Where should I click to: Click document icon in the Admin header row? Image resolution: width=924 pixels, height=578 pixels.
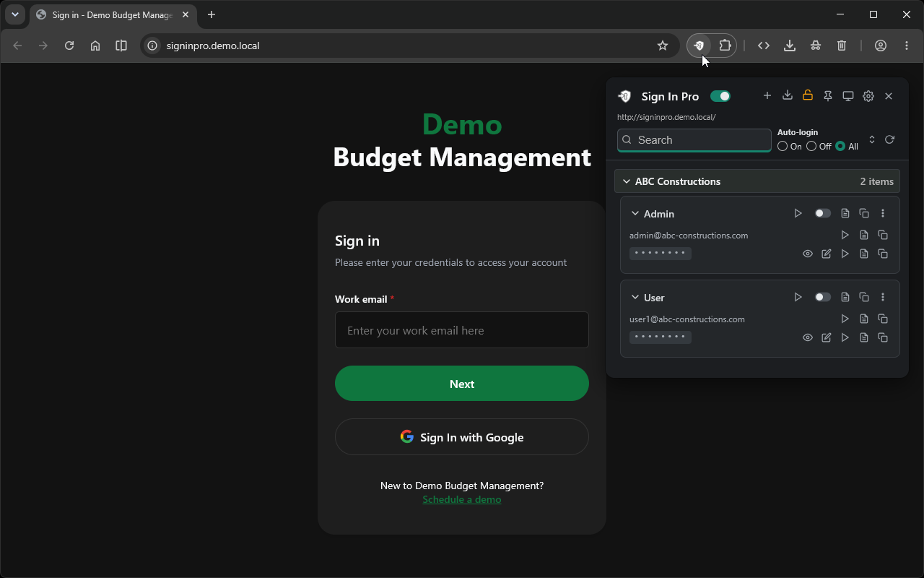click(845, 213)
